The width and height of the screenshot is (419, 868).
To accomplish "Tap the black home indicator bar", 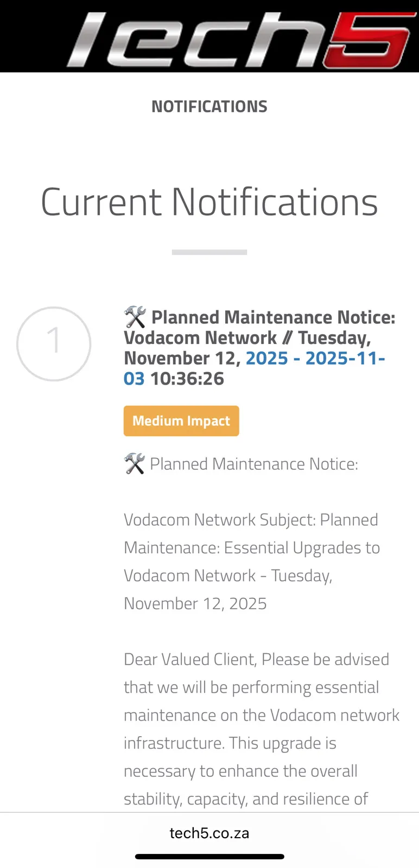I will point(210,857).
